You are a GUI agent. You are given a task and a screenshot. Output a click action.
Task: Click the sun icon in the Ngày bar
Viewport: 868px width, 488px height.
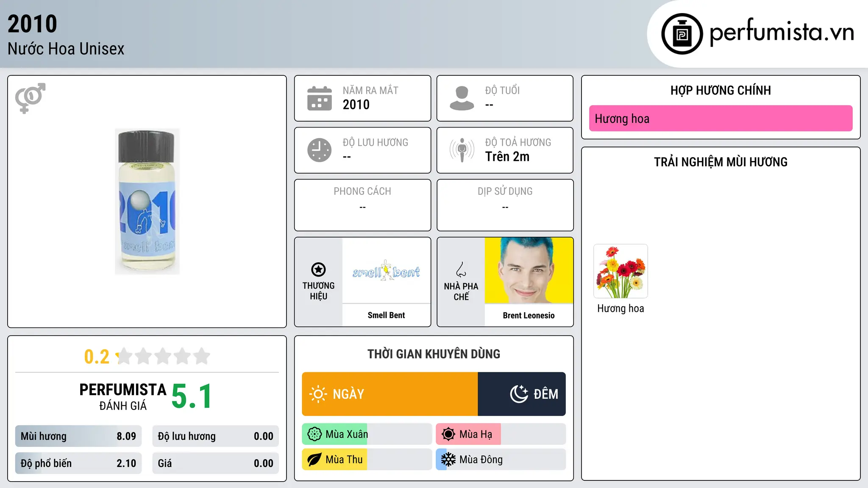click(318, 394)
